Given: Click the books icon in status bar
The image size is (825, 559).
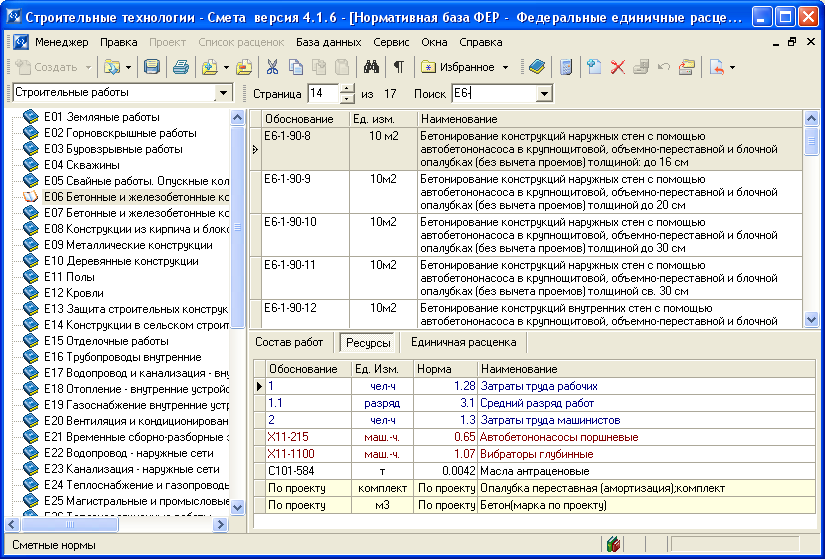Looking at the screenshot, I should point(613,544).
